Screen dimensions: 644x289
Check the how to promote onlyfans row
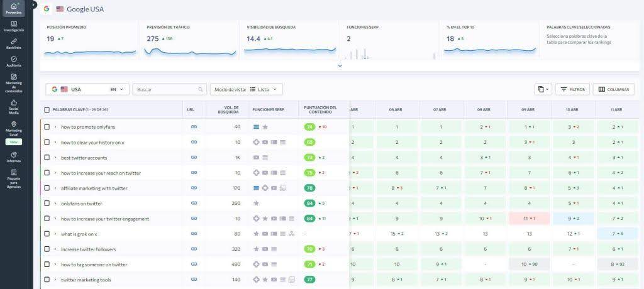tap(47, 127)
